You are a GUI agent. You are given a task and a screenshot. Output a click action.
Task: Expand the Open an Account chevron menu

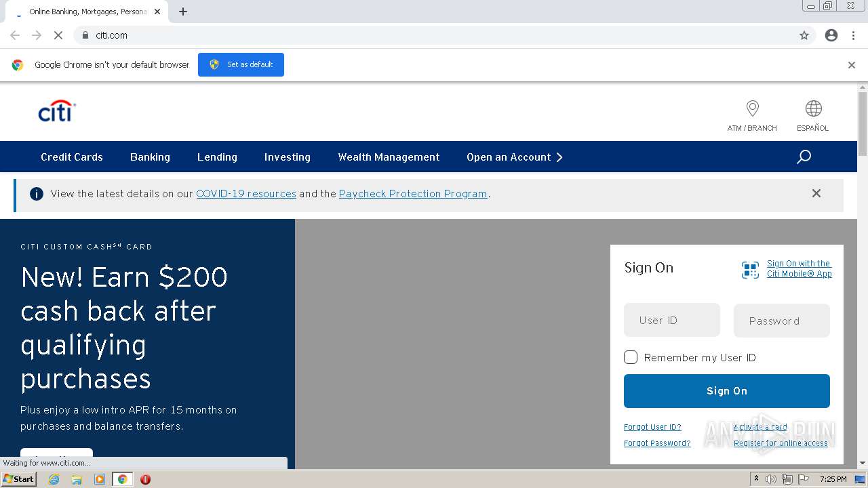(559, 157)
